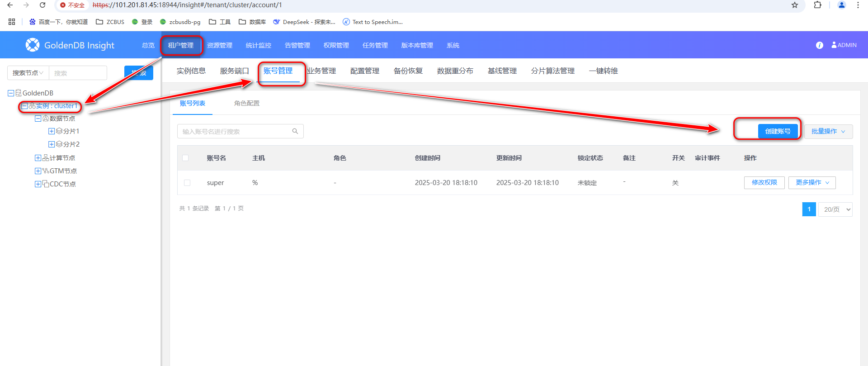The height and width of the screenshot is (366, 868).
Task: Expand the 分片1 tree node
Action: [52, 131]
